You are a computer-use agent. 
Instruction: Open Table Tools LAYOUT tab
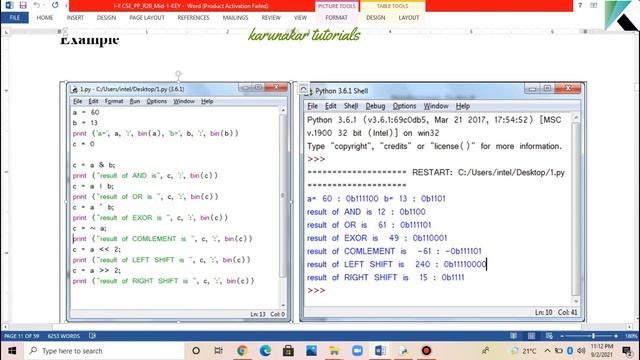coord(409,18)
